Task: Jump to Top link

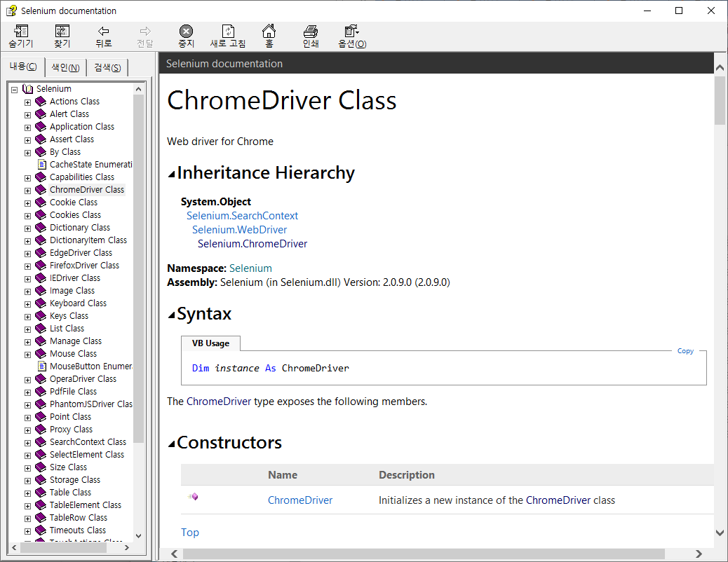Action: 190,533
